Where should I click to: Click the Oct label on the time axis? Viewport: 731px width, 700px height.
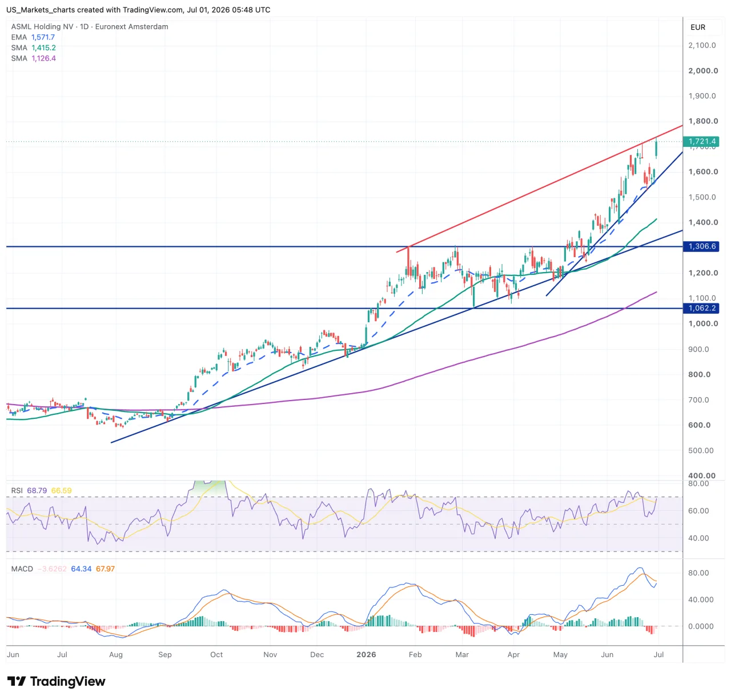pos(216,655)
